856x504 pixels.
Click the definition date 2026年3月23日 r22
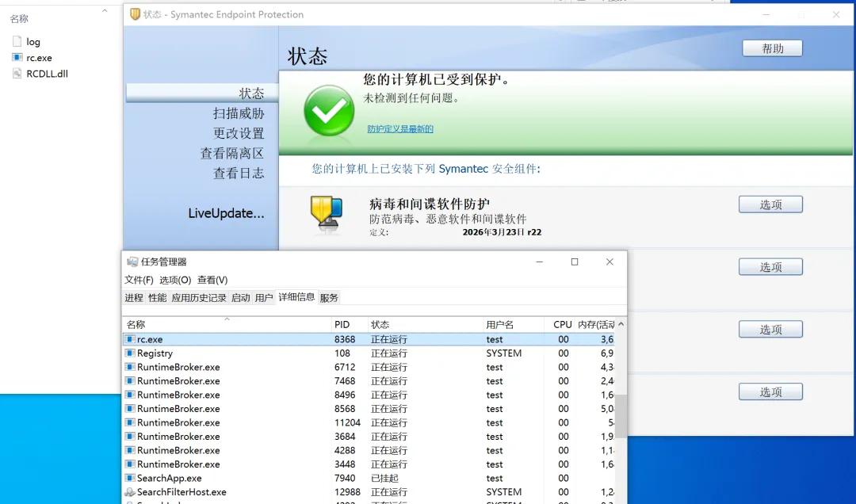click(x=502, y=232)
